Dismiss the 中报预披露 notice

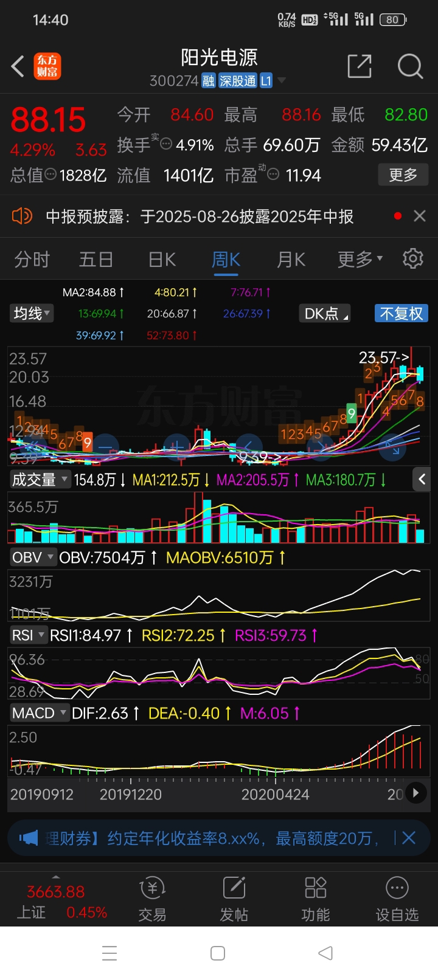click(x=420, y=216)
